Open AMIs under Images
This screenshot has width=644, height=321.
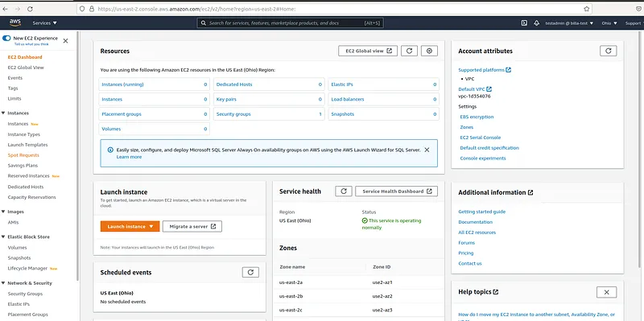13,223
